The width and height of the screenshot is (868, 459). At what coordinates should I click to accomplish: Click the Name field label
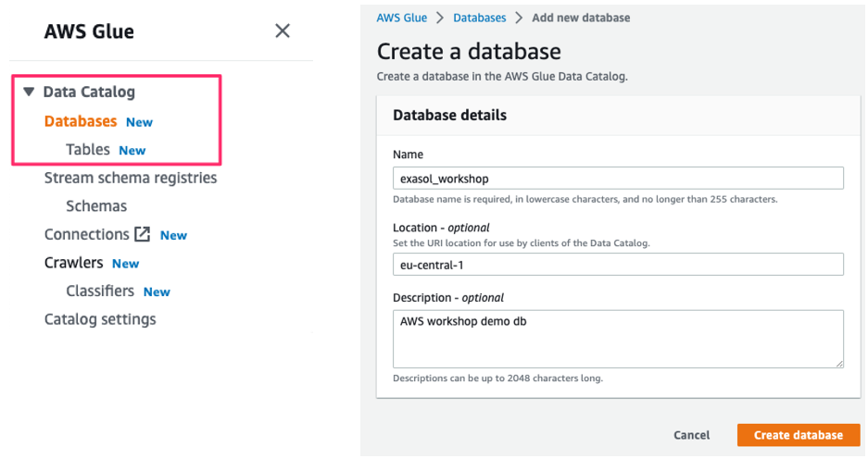point(408,155)
